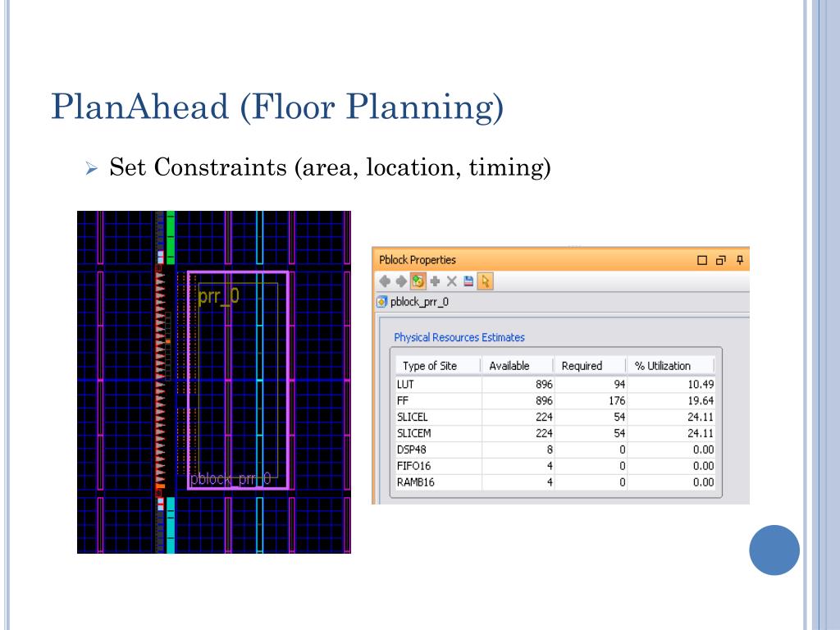
Task: Select the RAMB16 row label
Action: pos(415,482)
